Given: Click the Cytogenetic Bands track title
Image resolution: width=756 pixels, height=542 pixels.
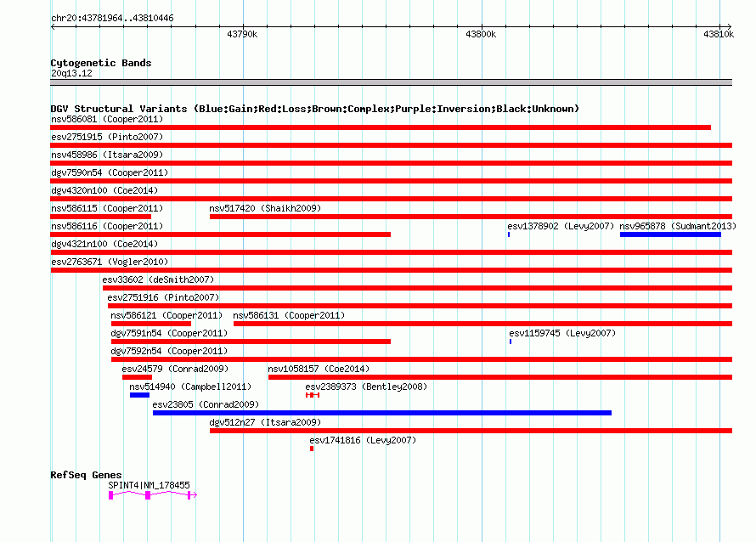Looking at the screenshot, I should point(101,63).
